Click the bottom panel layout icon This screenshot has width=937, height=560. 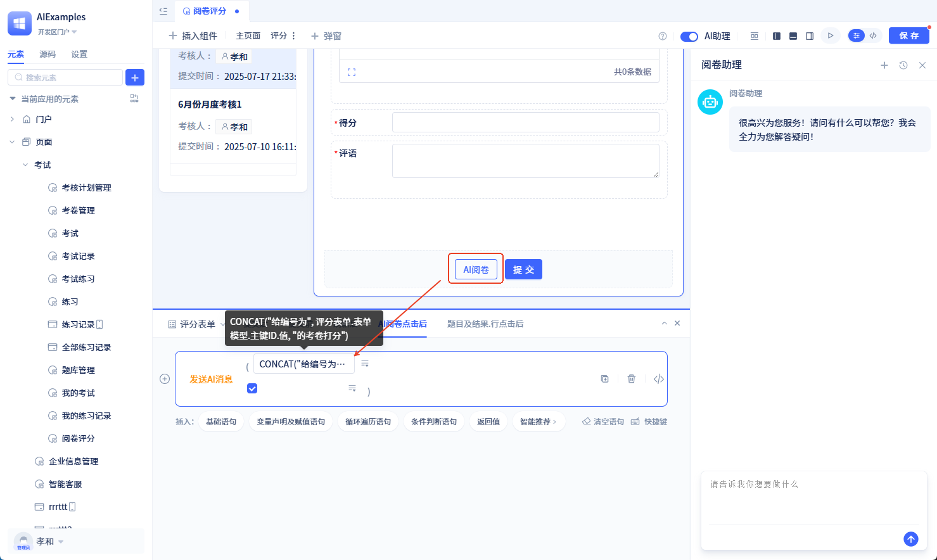(x=793, y=36)
